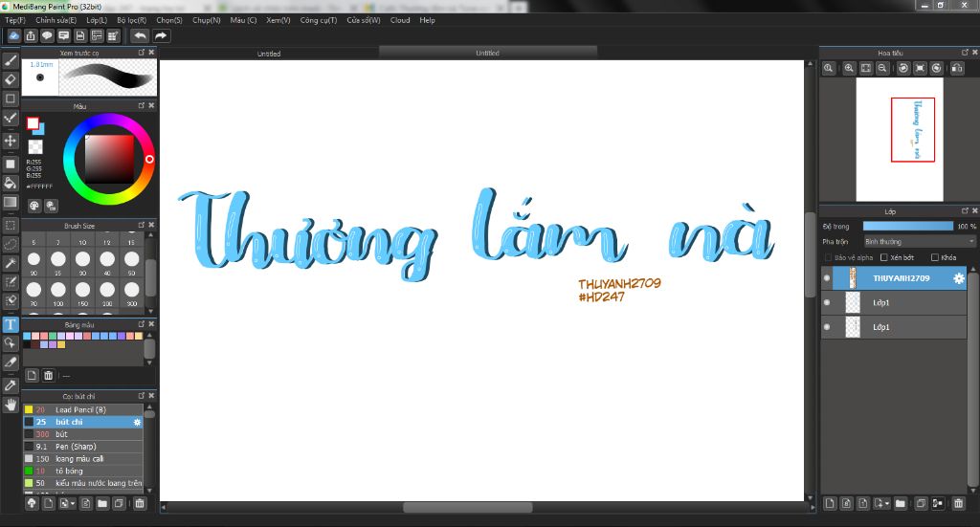
Task: Open settings gear of bút chì brush
Action: tap(138, 422)
